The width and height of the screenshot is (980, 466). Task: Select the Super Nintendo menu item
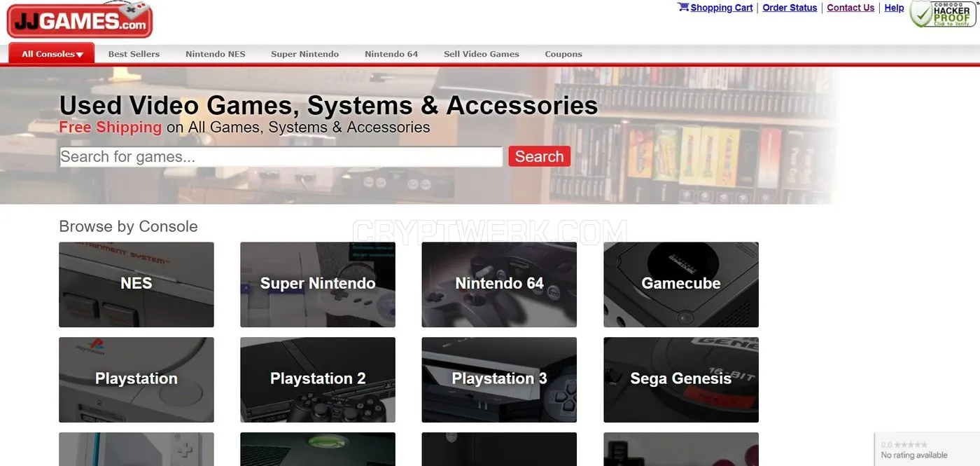(x=304, y=54)
